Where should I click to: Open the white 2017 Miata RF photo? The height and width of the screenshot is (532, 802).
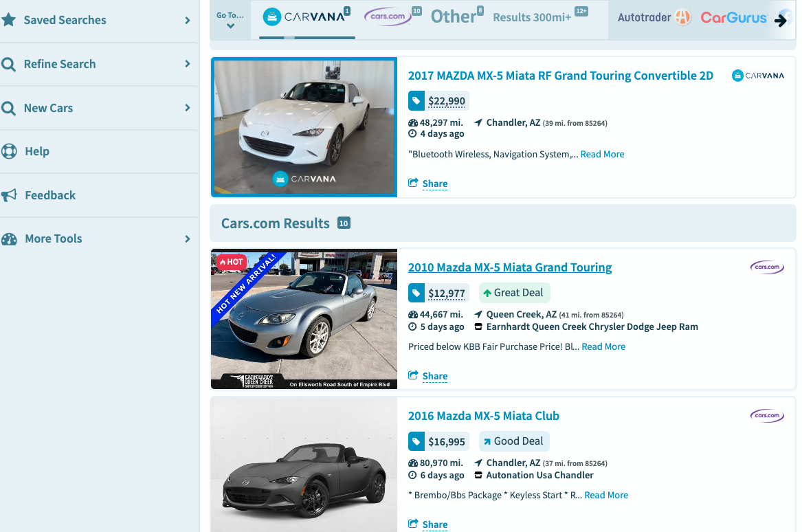tap(304, 127)
